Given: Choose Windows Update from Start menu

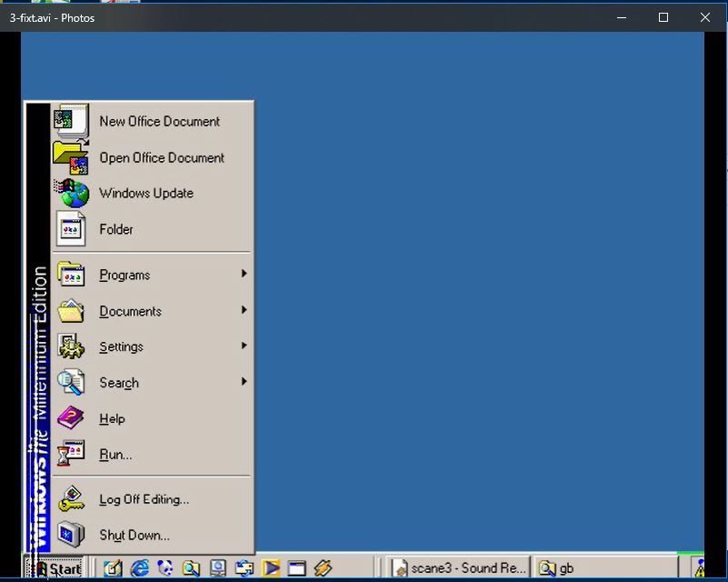Looking at the screenshot, I should click(152, 193).
